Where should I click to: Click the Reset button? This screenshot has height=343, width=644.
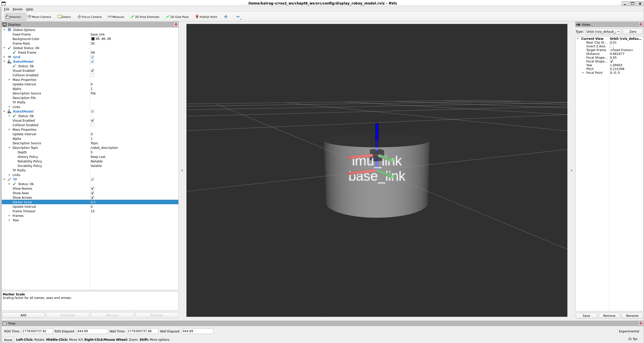8,340
